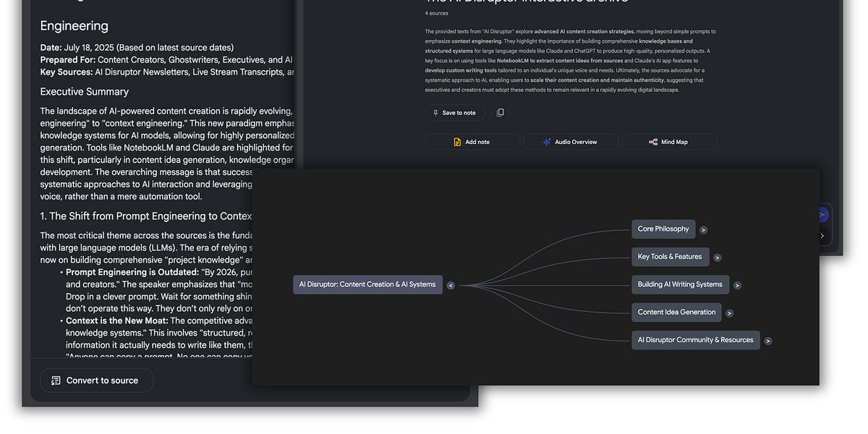Select the Core Philosophy node
This screenshot has width=868, height=434.
pos(663,229)
